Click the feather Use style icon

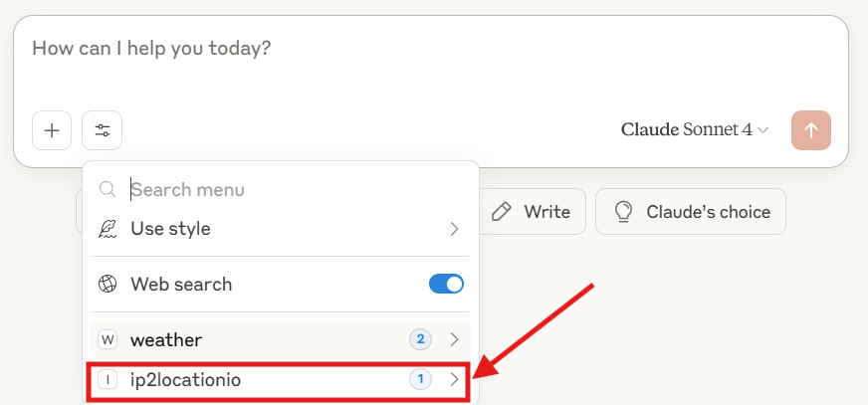coord(108,229)
